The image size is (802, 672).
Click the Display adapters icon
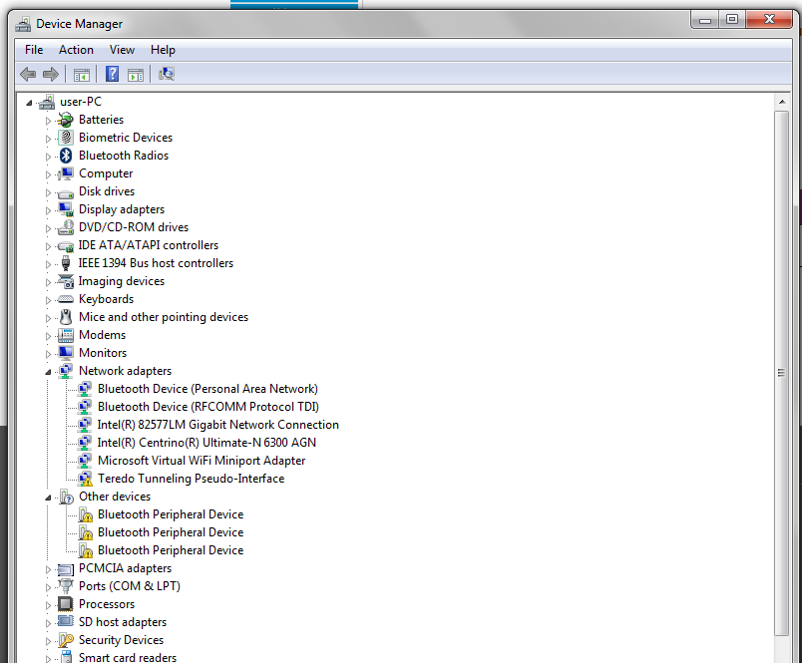click(65, 209)
